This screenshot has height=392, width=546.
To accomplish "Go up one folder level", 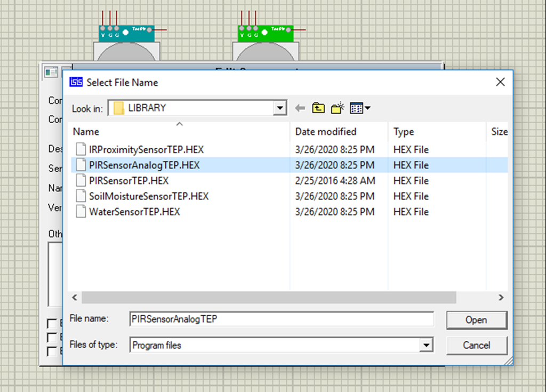I will click(x=318, y=107).
